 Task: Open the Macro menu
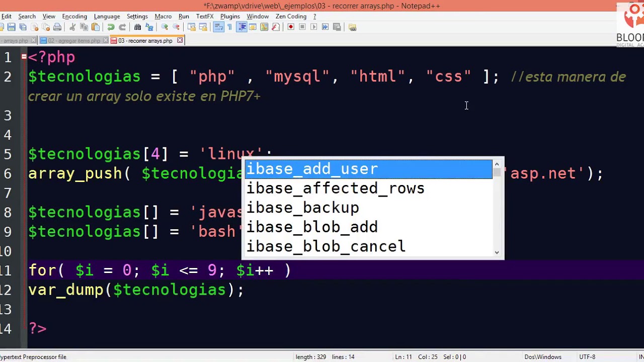[x=163, y=16]
